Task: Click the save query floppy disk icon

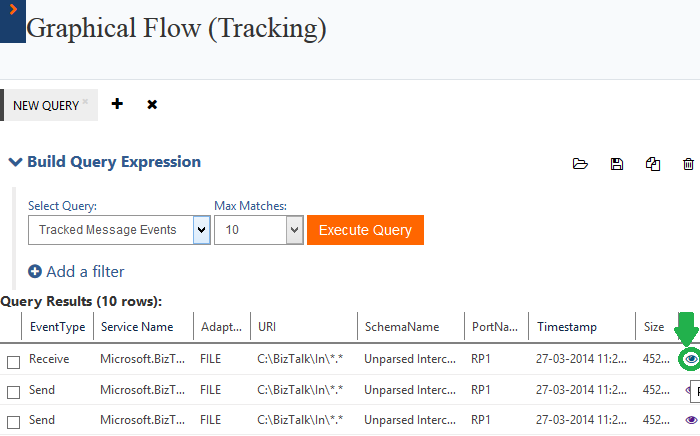Action: coord(617,164)
